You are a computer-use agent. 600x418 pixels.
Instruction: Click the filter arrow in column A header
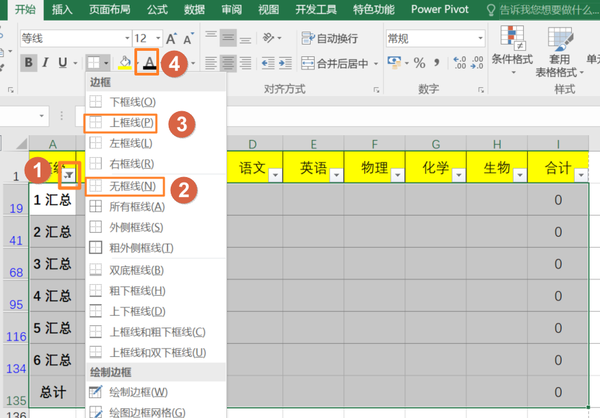[69, 173]
